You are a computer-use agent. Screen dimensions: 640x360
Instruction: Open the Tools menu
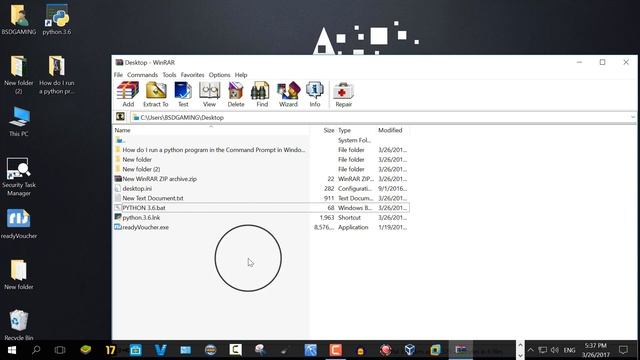click(169, 75)
